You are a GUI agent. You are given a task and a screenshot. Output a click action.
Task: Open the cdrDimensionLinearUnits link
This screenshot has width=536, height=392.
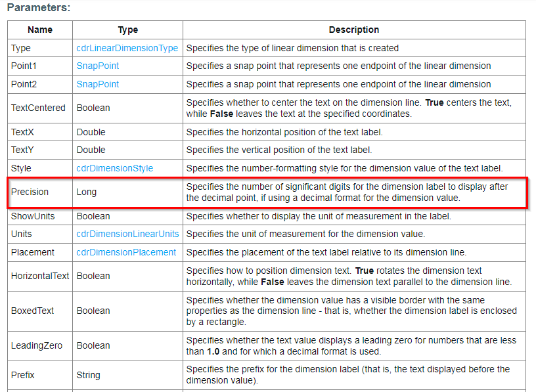point(127,234)
